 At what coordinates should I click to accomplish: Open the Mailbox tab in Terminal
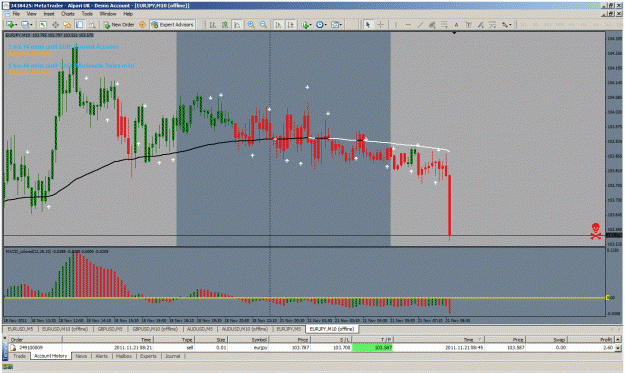pyautogui.click(x=124, y=356)
